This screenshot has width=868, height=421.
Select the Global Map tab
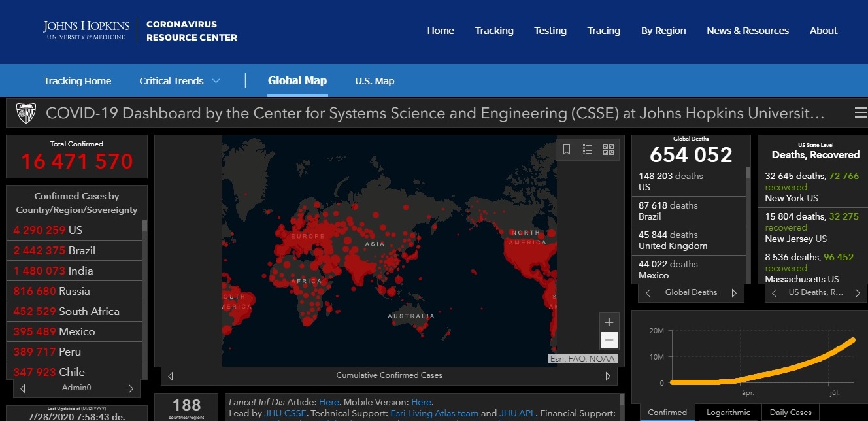(x=297, y=81)
